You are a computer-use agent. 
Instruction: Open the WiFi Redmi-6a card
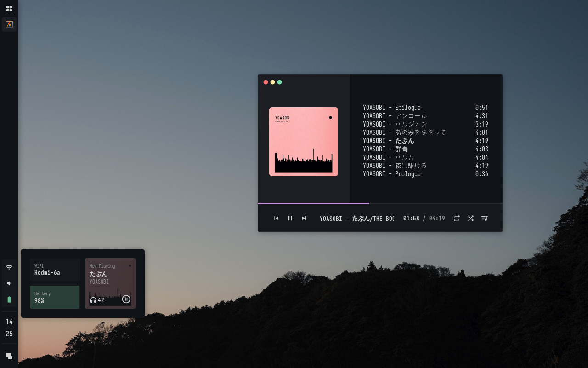coord(55,270)
